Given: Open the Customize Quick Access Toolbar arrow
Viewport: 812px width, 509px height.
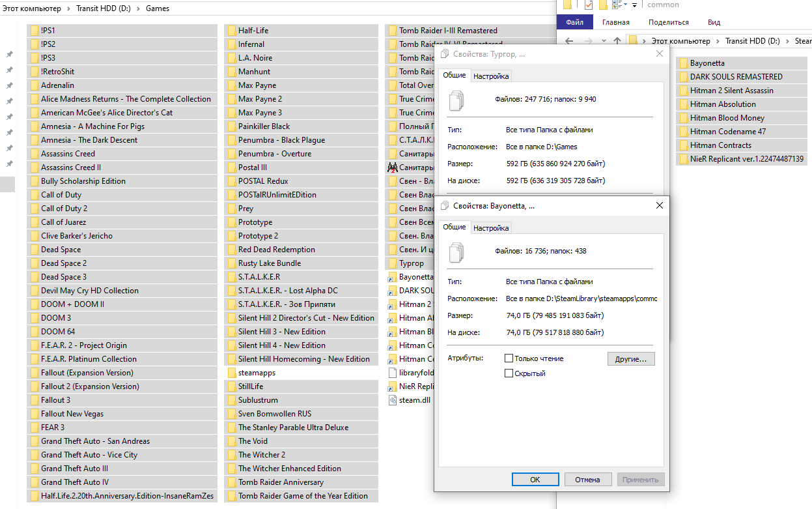Looking at the screenshot, I should [635, 5].
